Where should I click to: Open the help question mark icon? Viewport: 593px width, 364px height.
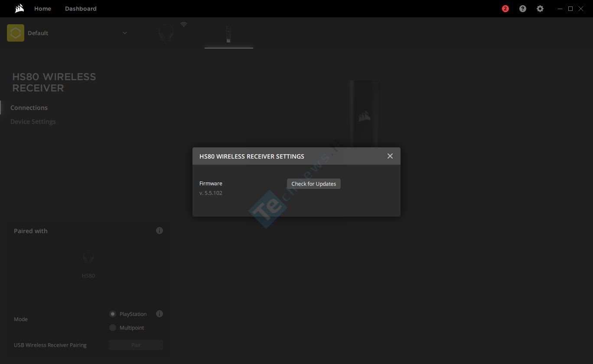point(523,9)
